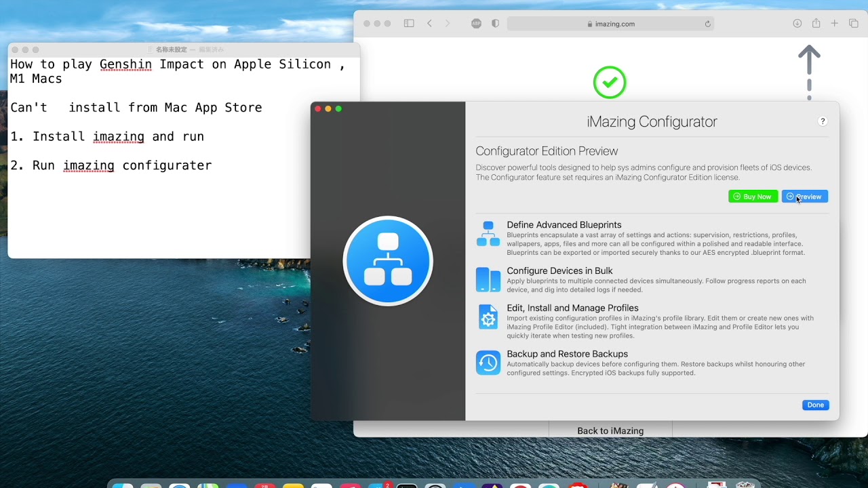
Task: Click the line "Can't install from Mac App Store"
Action: click(136, 108)
